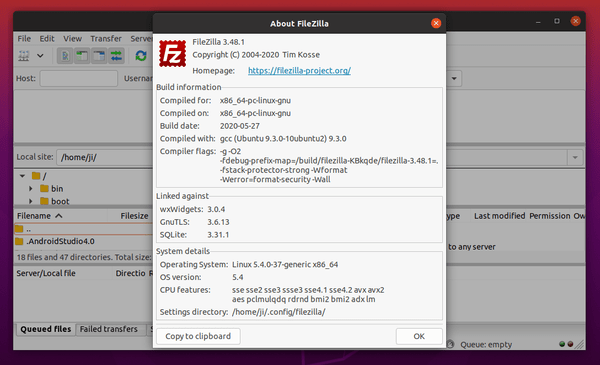This screenshot has width=600, height=365.
Task: Click OK in About FileZilla dialog
Action: click(x=419, y=336)
